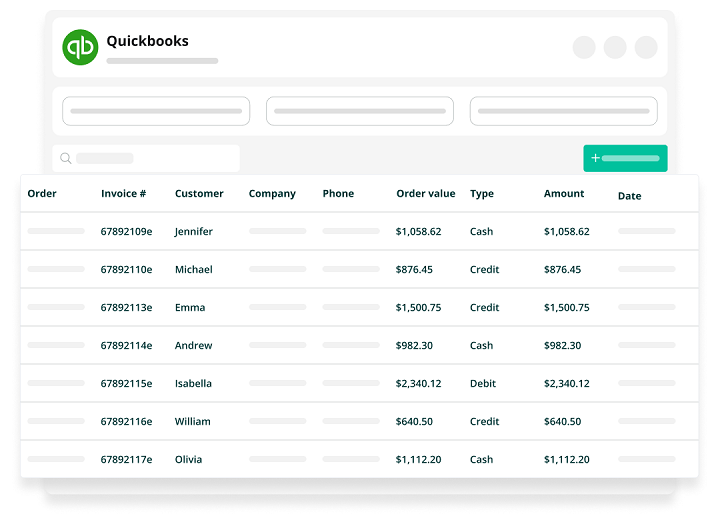Click the Type column header
This screenshot has width=720, height=516.
[x=482, y=194]
